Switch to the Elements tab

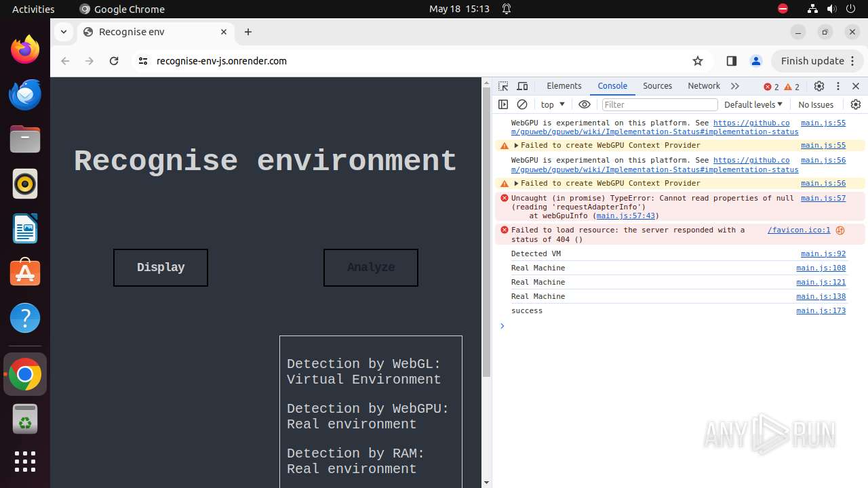564,86
